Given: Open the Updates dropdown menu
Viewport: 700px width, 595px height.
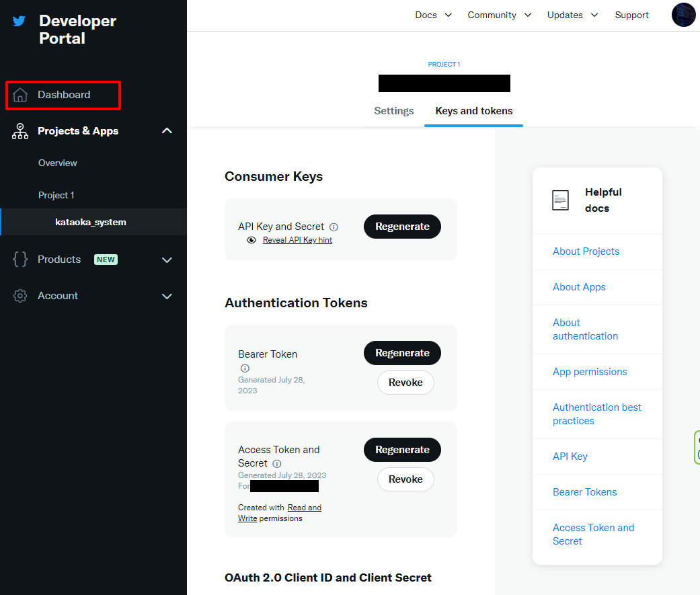Looking at the screenshot, I should coord(573,15).
